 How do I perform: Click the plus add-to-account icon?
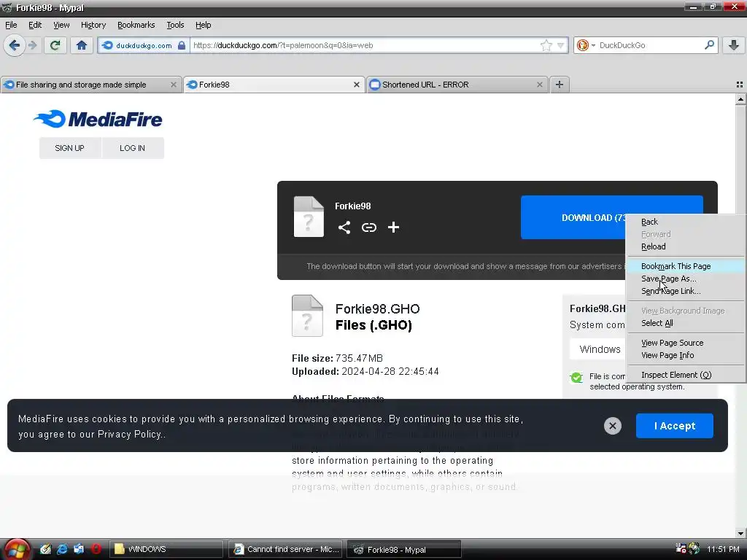tap(393, 227)
